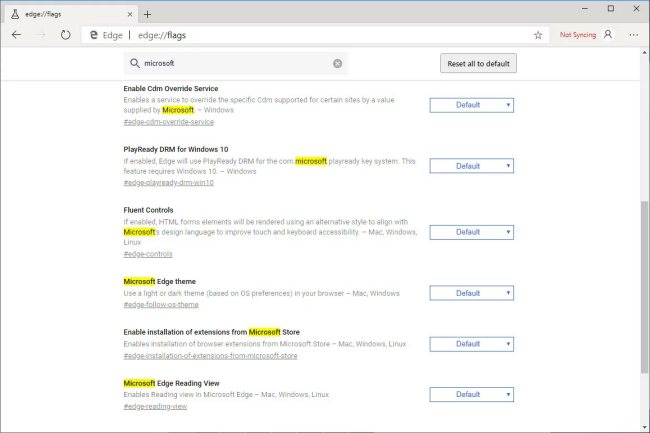Click the Edge logo in address bar
This screenshot has height=433, width=650.
click(x=94, y=35)
